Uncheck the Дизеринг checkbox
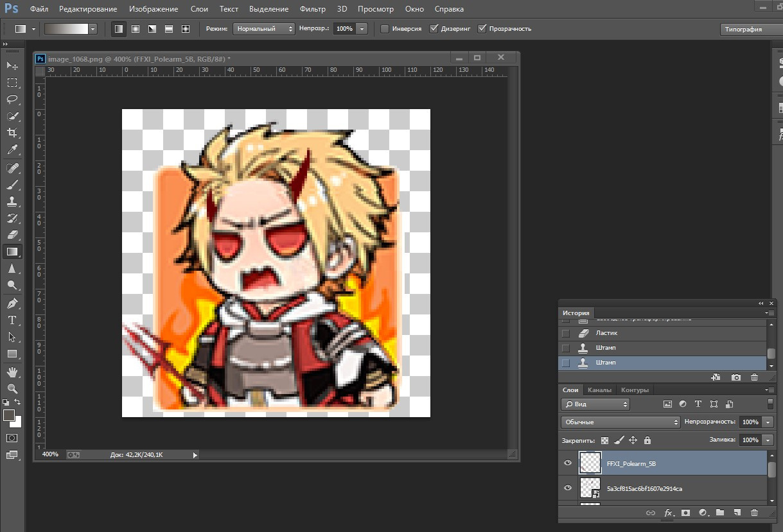Viewport: 783px width, 532px height. [x=434, y=29]
